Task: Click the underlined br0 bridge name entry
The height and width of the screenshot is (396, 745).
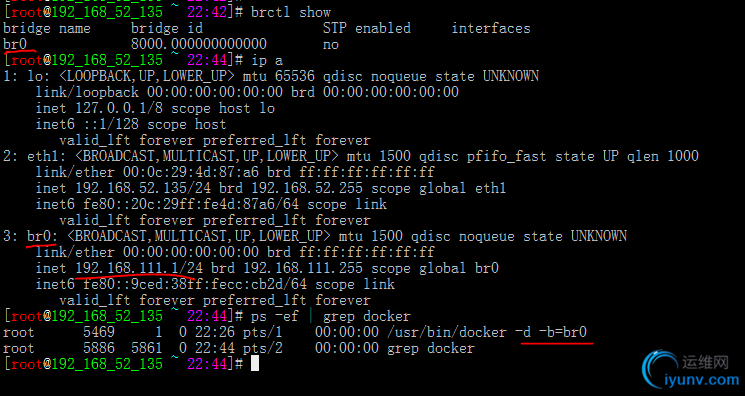Action: (x=15, y=44)
